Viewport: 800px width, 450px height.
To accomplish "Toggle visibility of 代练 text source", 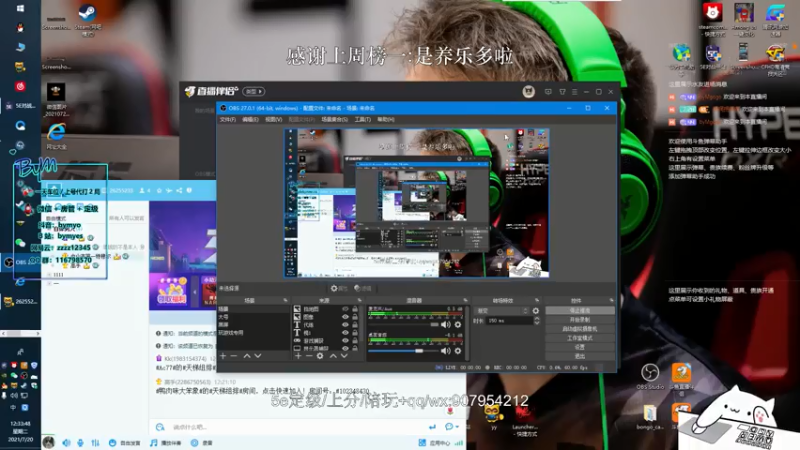I will pos(345,324).
